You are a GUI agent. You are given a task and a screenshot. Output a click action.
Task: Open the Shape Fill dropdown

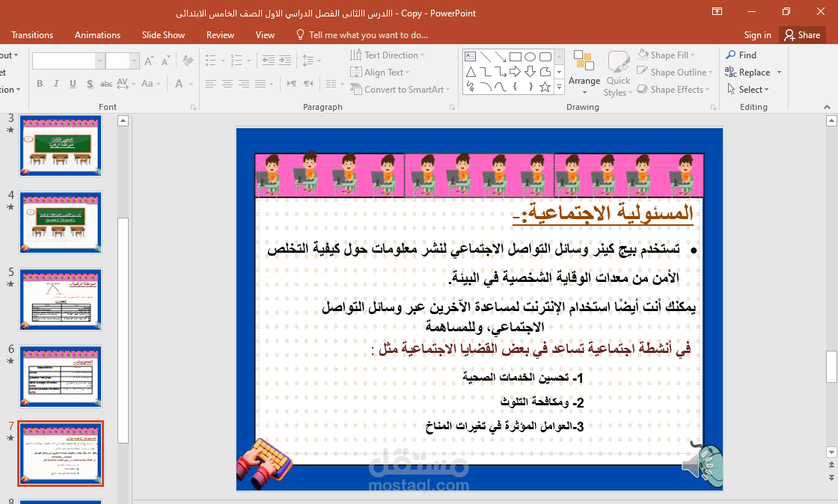tap(667, 55)
